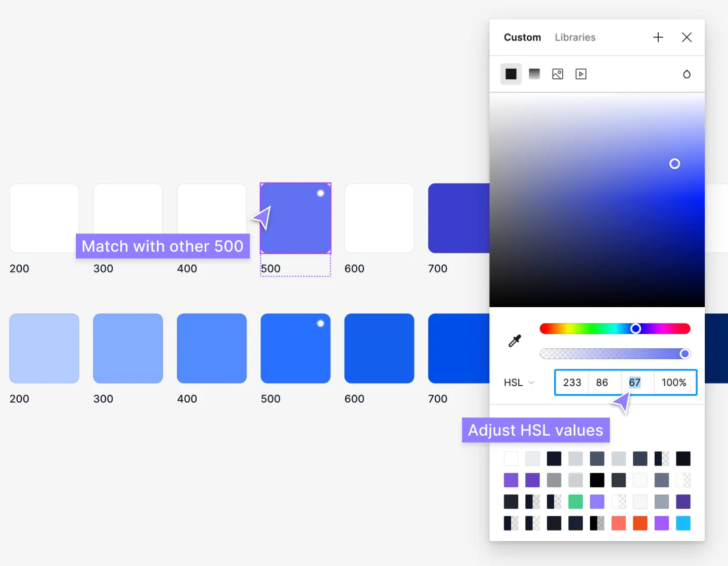This screenshot has width=728, height=566.
Task: Click the "500" label under indigo square
Action: click(270, 269)
